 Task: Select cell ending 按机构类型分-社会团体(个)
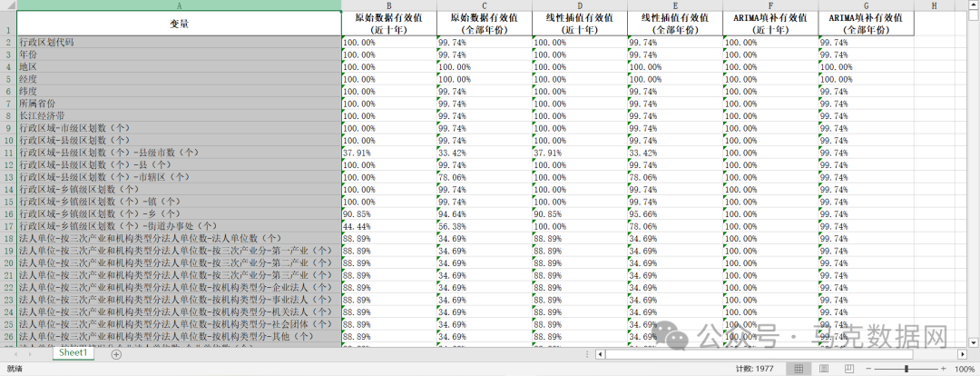[x=180, y=324]
